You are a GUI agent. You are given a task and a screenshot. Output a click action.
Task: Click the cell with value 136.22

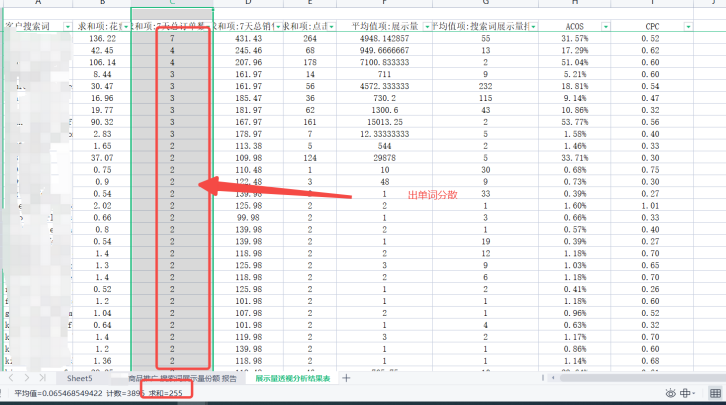pos(102,37)
